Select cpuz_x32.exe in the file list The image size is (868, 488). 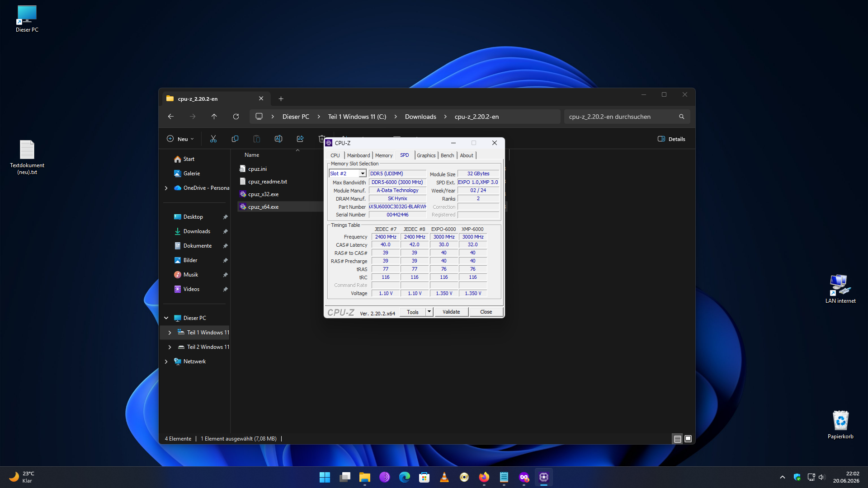(263, 194)
